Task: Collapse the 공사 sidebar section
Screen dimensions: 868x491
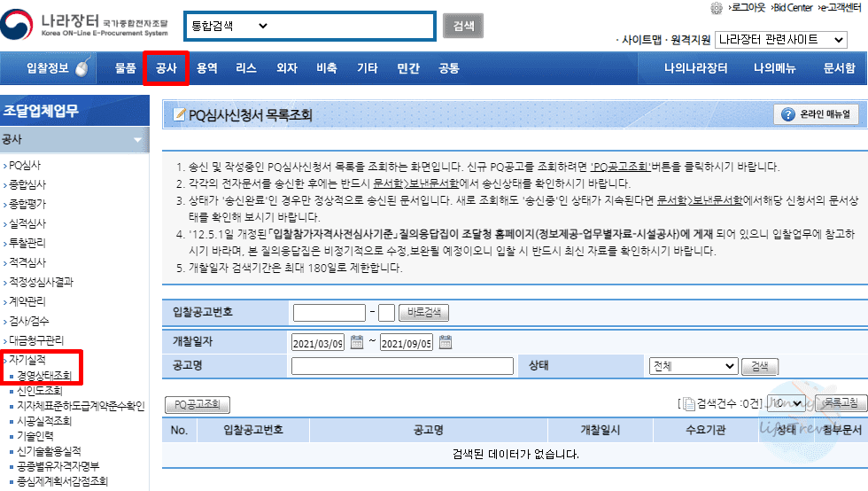Action: 137,140
